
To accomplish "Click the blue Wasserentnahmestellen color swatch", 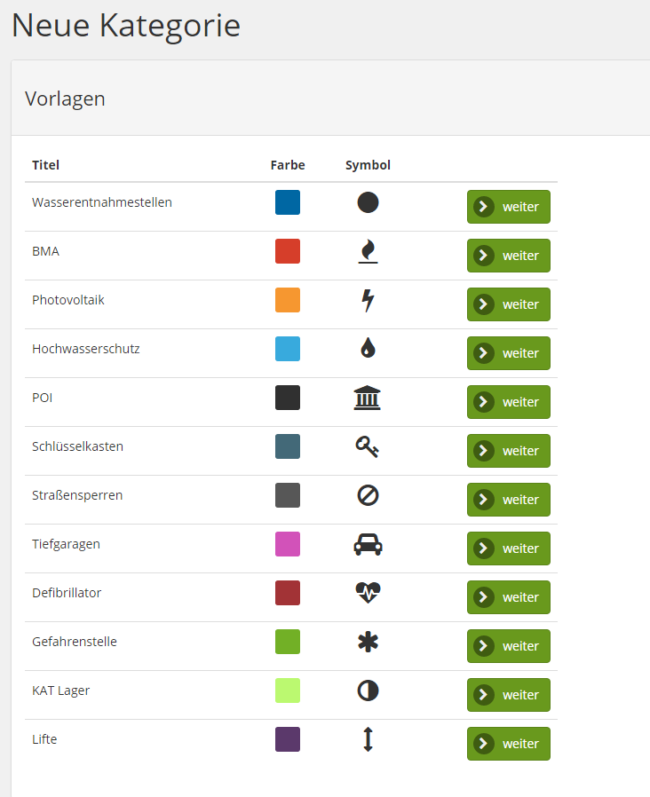I will point(288,203).
